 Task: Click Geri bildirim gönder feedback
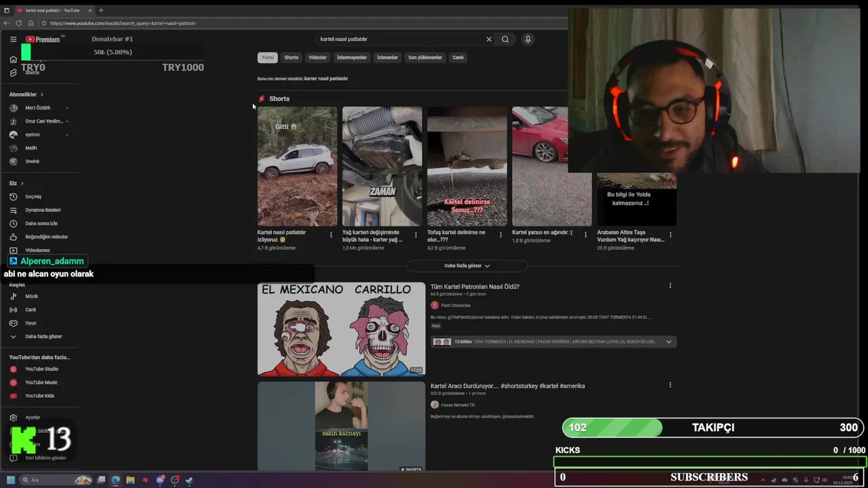click(39, 458)
